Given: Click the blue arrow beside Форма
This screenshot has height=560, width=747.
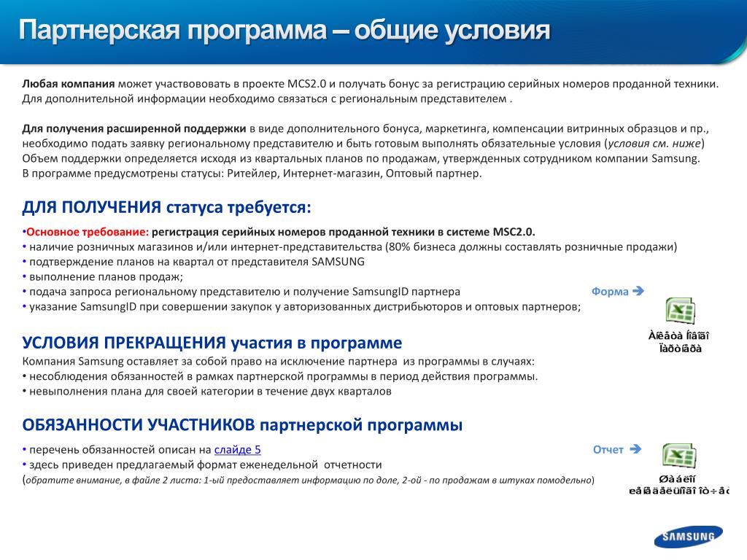Looking at the screenshot, I should coord(638,291).
